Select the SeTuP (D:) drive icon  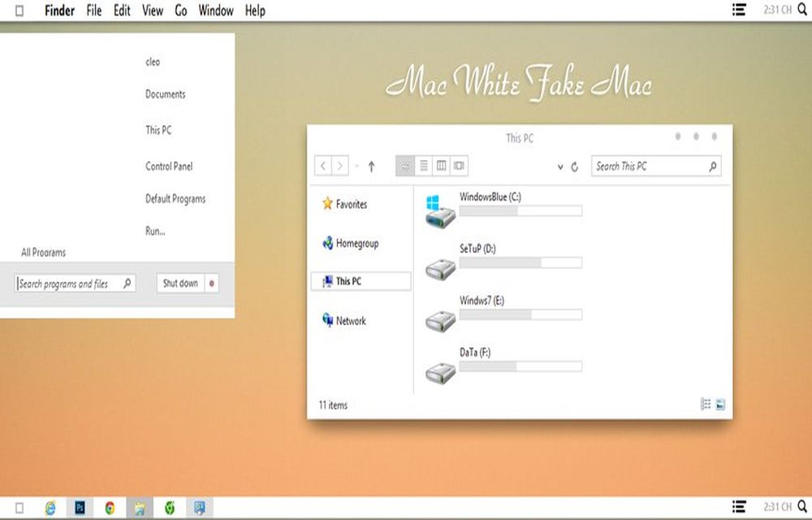pos(440,269)
